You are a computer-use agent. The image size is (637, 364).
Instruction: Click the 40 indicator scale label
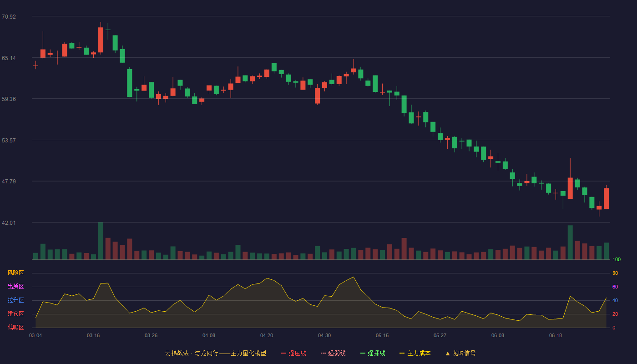[x=615, y=300]
